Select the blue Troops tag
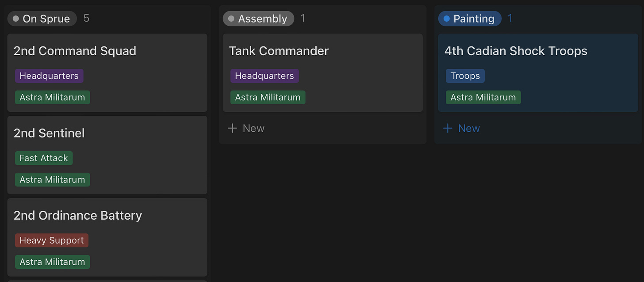Screen dimensions: 644x282 click(x=465, y=76)
